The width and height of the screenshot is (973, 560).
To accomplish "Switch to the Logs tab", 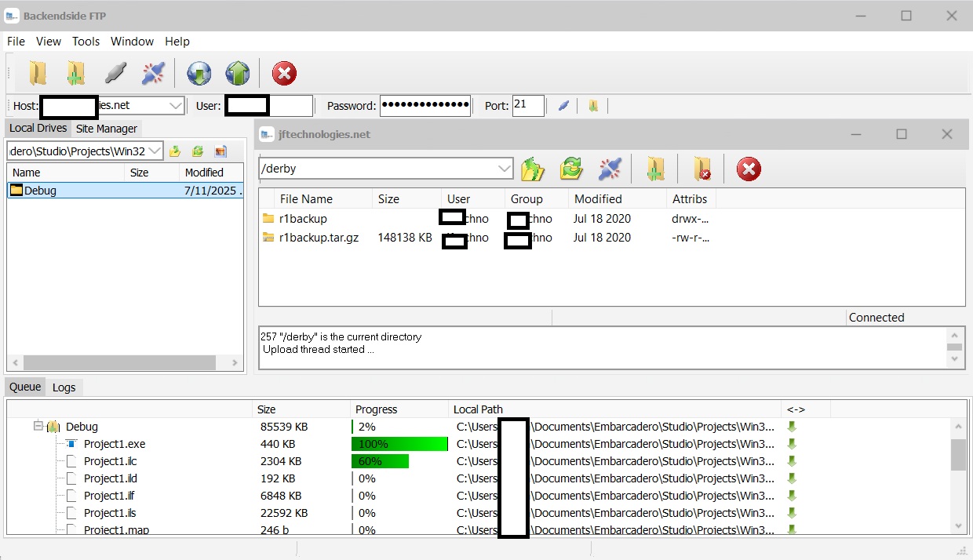I will (x=64, y=387).
